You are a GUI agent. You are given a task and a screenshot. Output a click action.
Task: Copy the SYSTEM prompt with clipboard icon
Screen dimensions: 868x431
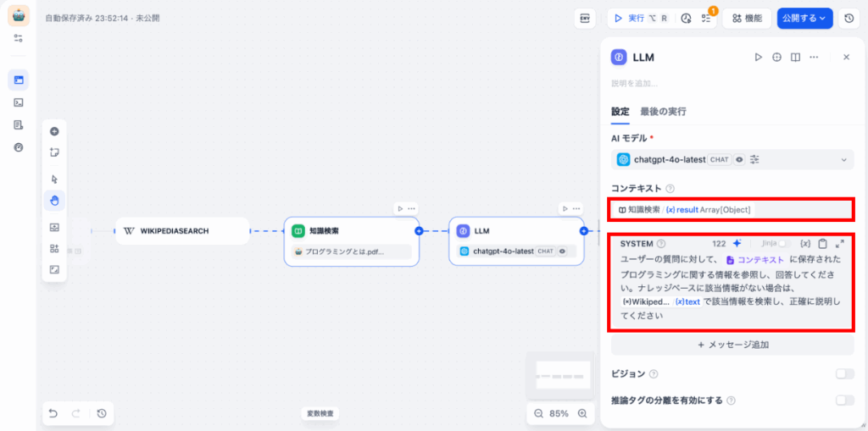coord(822,243)
